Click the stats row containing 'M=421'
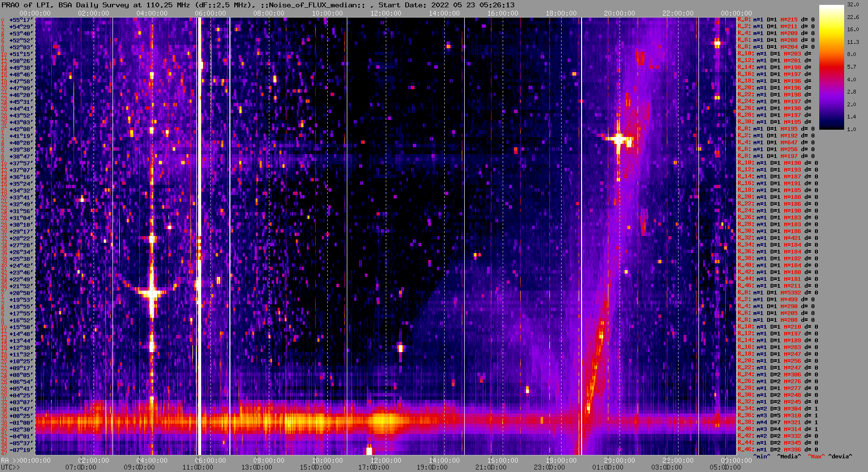 click(x=778, y=238)
